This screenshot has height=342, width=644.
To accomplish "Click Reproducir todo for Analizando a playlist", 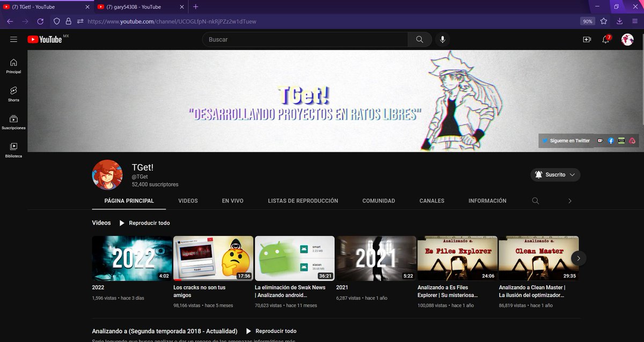I will point(271,331).
